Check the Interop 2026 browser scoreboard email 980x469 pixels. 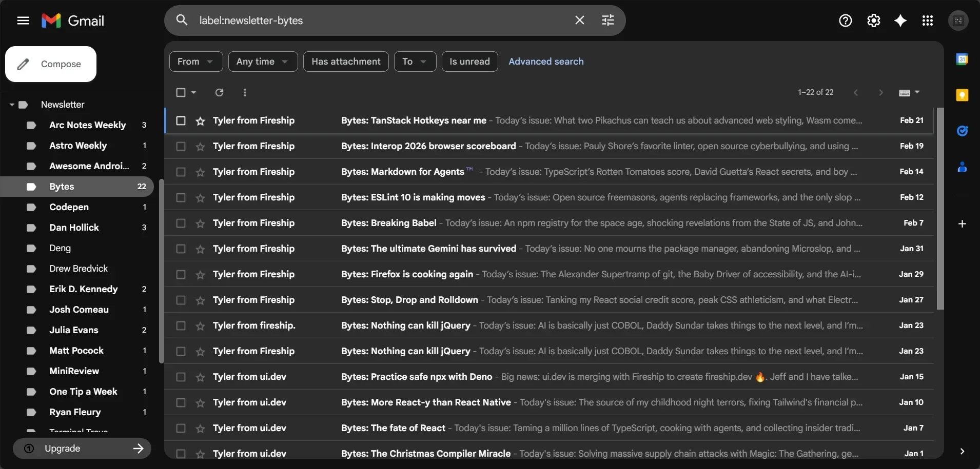pyautogui.click(x=181, y=146)
